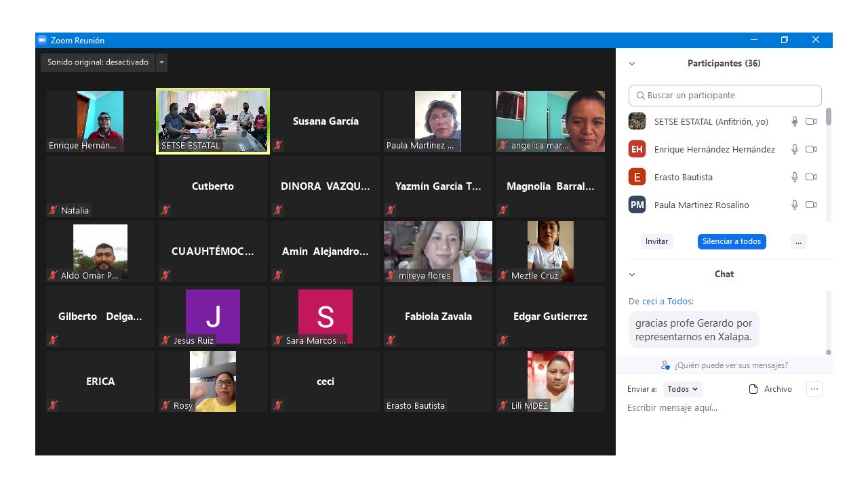Toggle camera for Erasto Bautista in list

coord(811,177)
